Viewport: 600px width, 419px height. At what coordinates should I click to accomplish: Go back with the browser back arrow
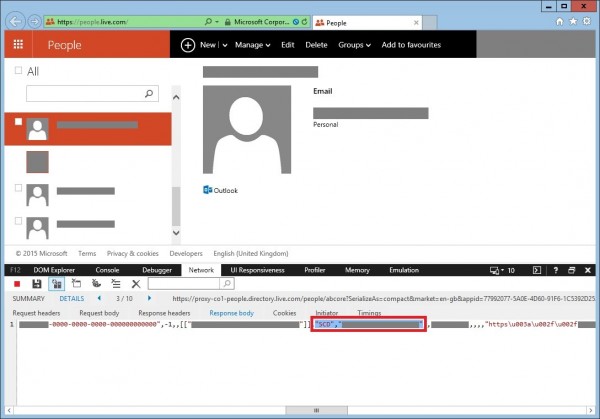point(15,21)
